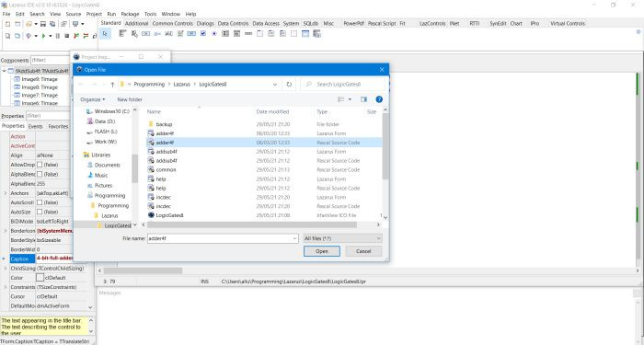Toggle the preview pane icon in dialog

click(363, 99)
